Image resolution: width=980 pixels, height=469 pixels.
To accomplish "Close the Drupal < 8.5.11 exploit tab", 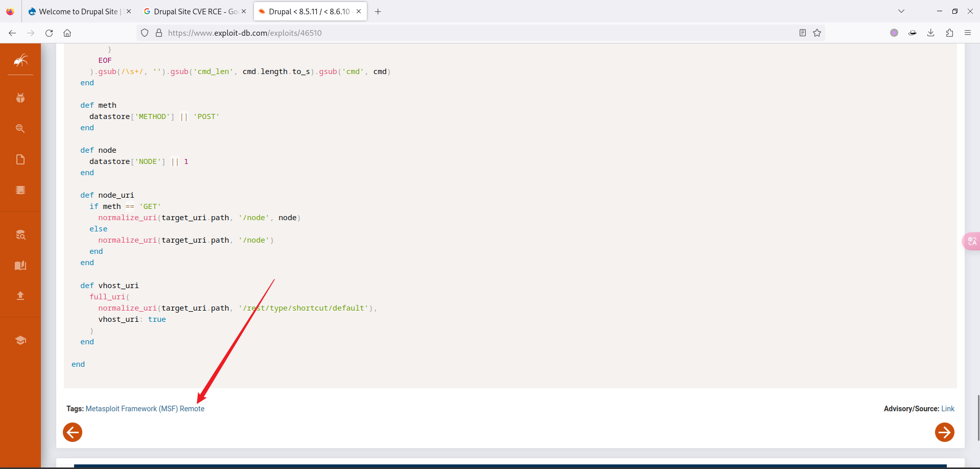I will point(359,11).
